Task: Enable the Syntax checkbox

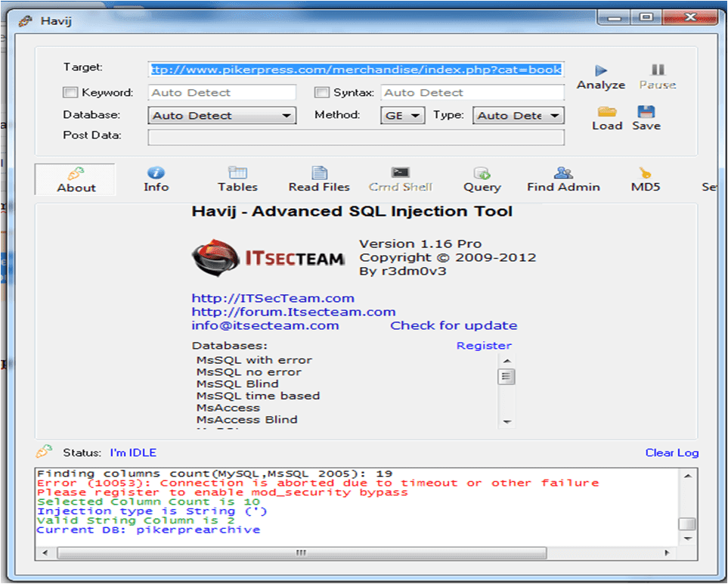Action: pos(321,92)
